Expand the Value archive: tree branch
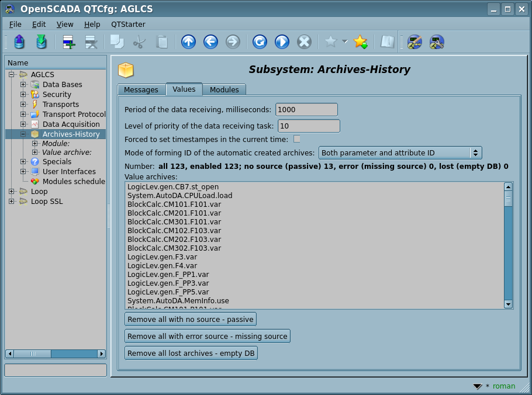The width and height of the screenshot is (532, 395). 34,153
